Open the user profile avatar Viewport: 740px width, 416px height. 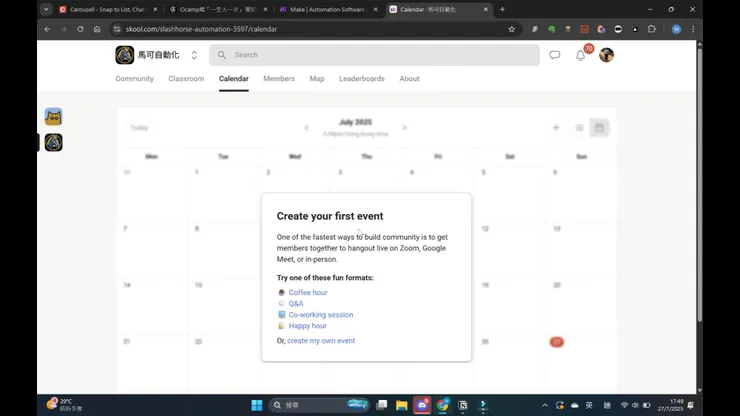(x=606, y=55)
